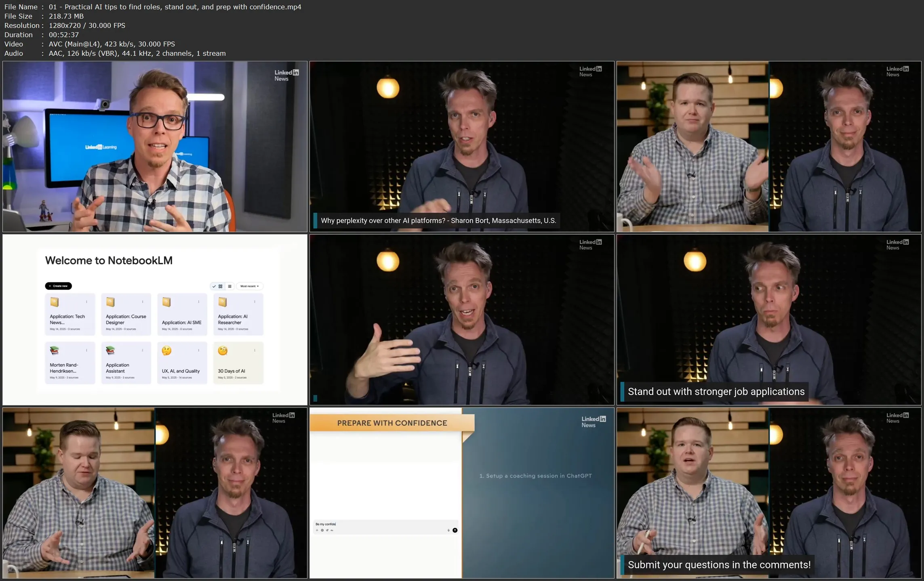Click the file size value 218.73 MB

click(66, 16)
